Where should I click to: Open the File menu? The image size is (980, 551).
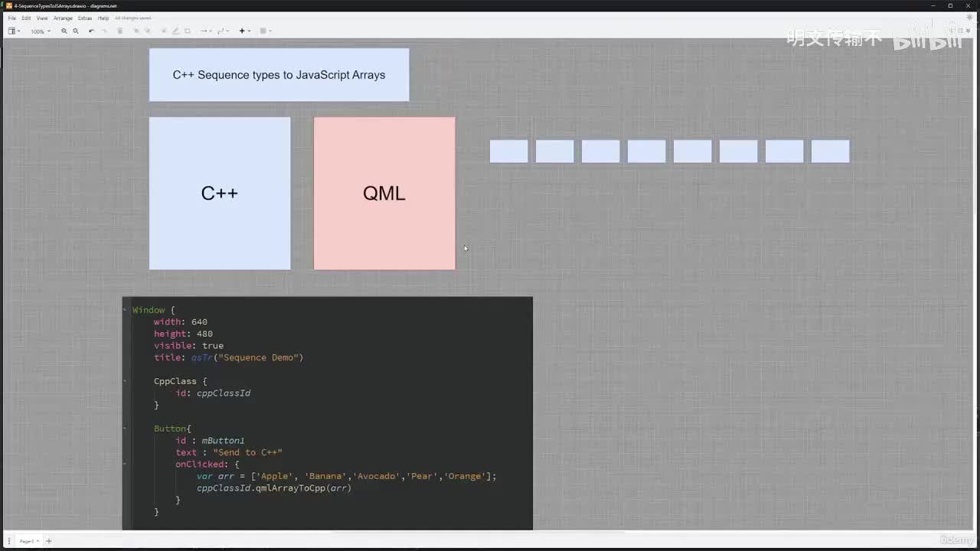(x=11, y=18)
